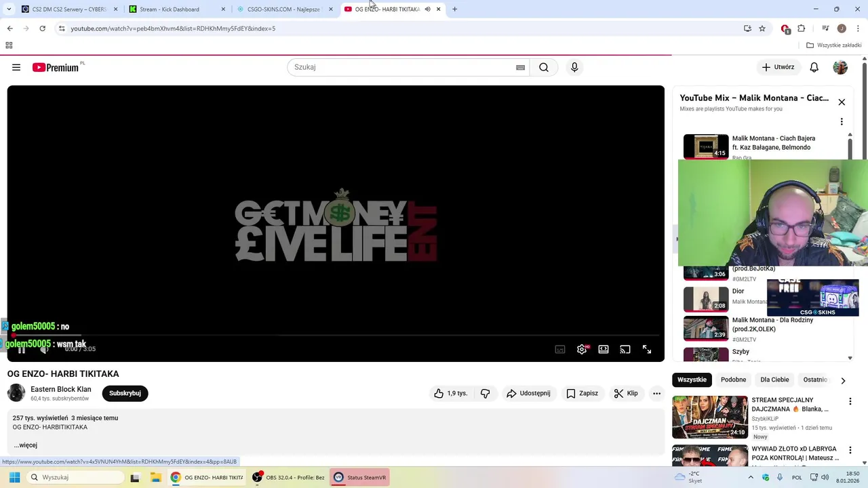Open the red extension icon with badge
The height and width of the screenshot is (488, 868).
[x=785, y=28]
